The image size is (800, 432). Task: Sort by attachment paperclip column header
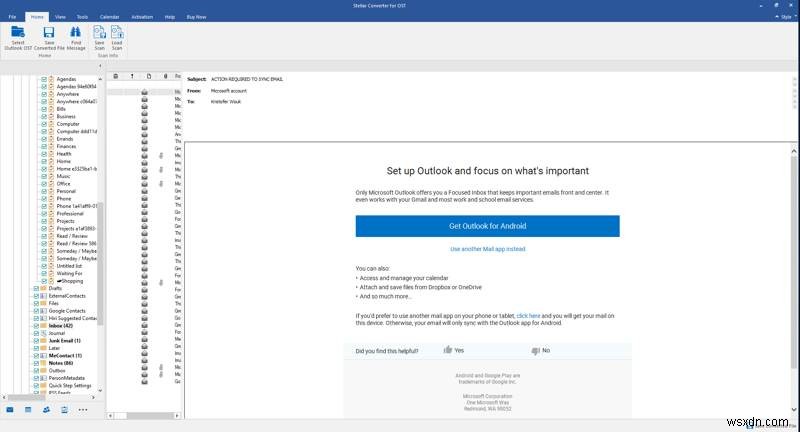click(x=165, y=76)
